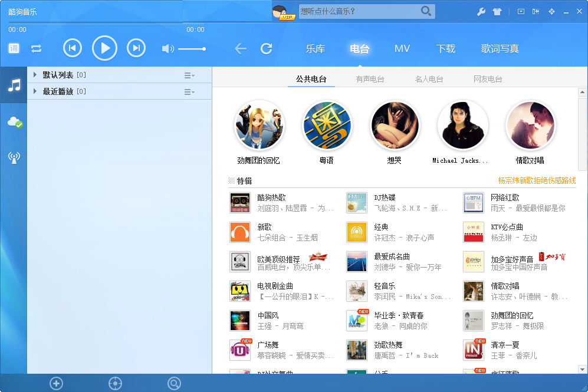Image resolution: width=588 pixels, height=392 pixels.
Task: Open the 乐库 tab
Action: [x=316, y=49]
